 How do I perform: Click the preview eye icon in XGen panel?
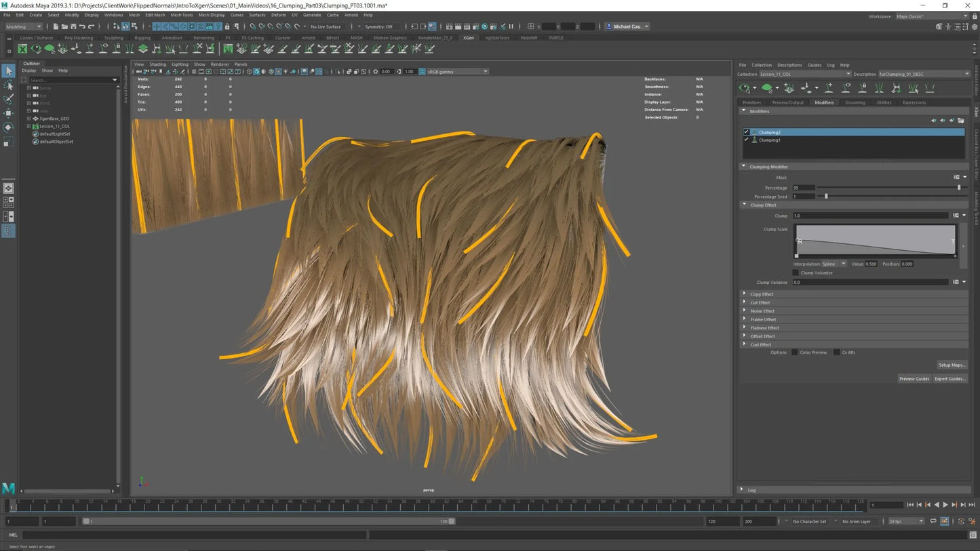[745, 88]
